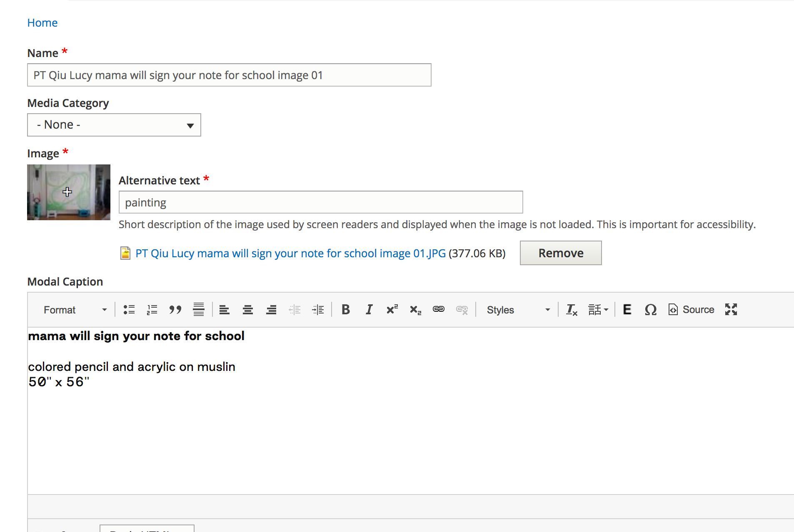Insert a link with the link icon

tap(439, 310)
